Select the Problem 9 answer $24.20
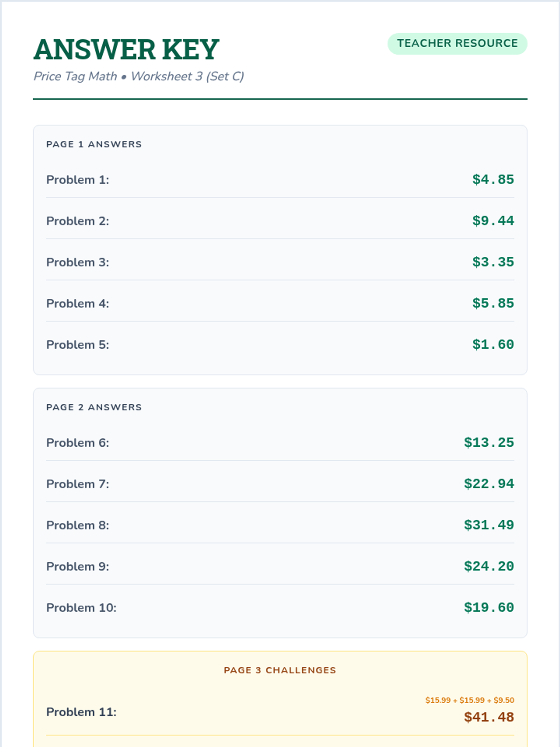This screenshot has height=747, width=560. [489, 566]
